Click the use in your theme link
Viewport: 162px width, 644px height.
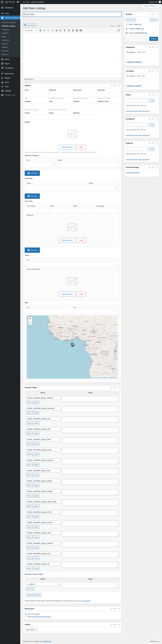click(84, 601)
